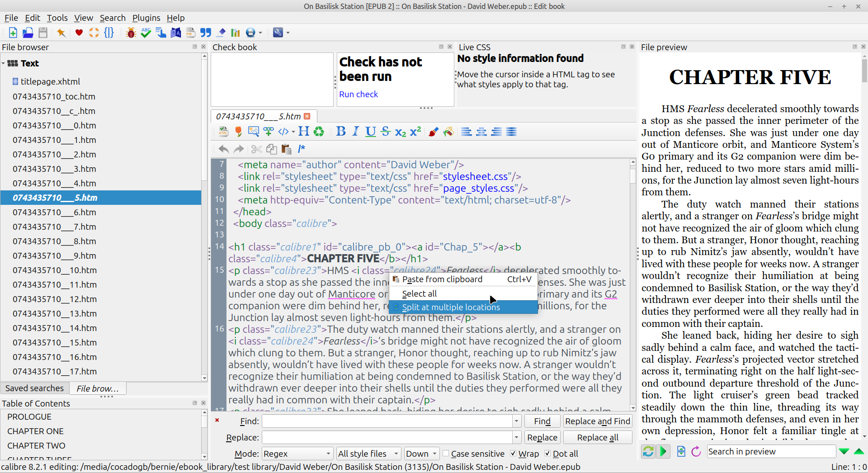
Task: Open the TTF manage fonts icon
Action: (x=191, y=33)
